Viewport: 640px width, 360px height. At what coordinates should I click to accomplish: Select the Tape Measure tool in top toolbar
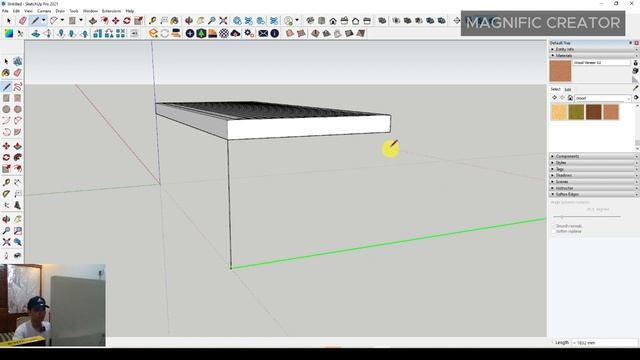152,20
